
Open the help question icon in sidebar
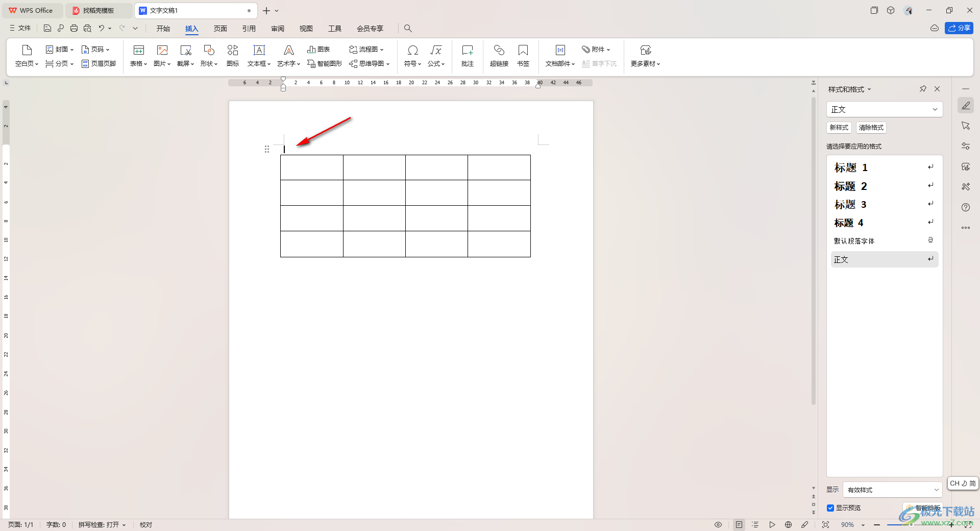[x=966, y=207]
